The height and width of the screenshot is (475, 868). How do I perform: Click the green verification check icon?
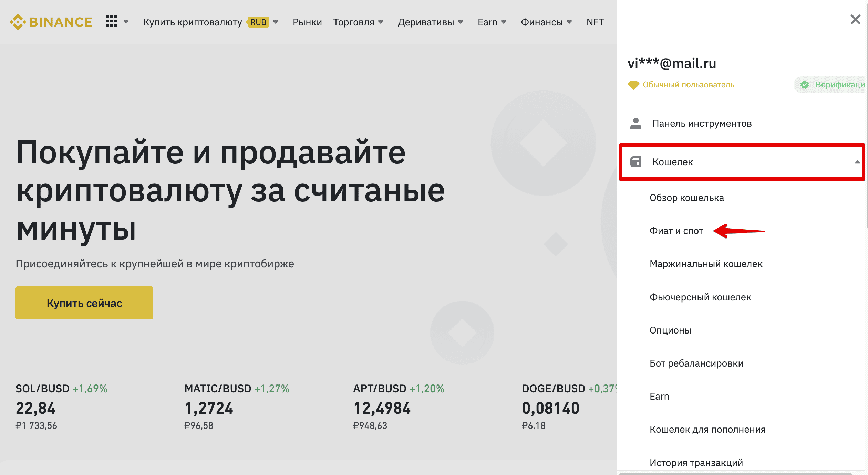point(805,85)
